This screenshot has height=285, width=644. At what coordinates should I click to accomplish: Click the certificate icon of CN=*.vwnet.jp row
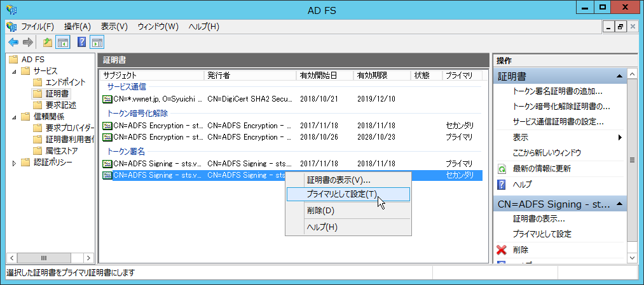[107, 99]
